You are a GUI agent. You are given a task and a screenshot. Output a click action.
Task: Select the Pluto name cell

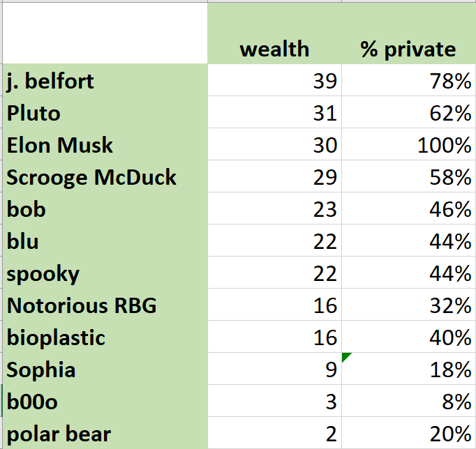[x=105, y=113]
